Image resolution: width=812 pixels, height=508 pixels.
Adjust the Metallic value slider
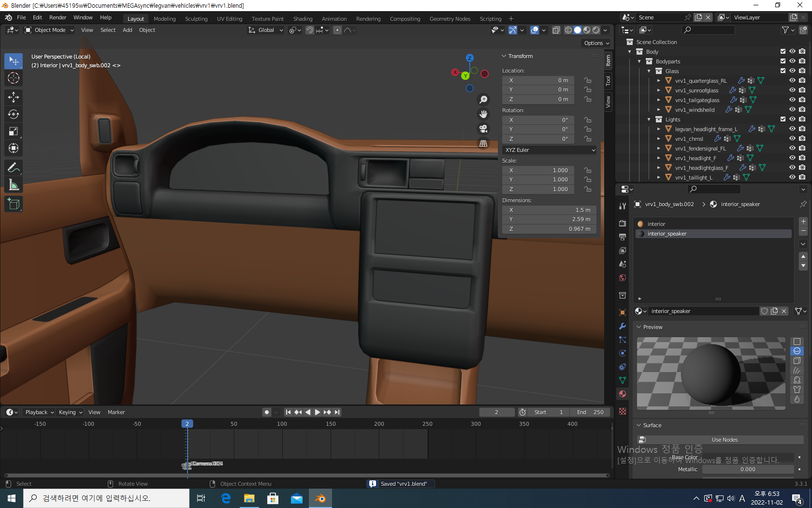747,469
